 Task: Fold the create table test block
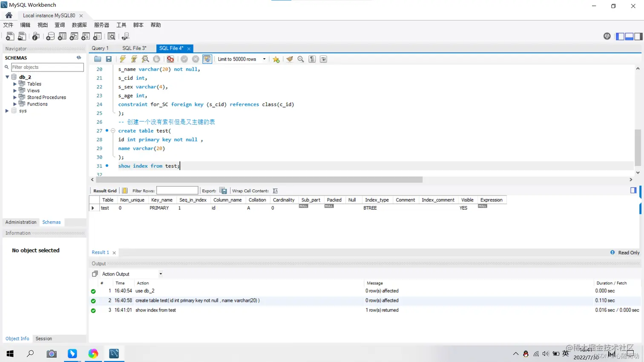113,131
